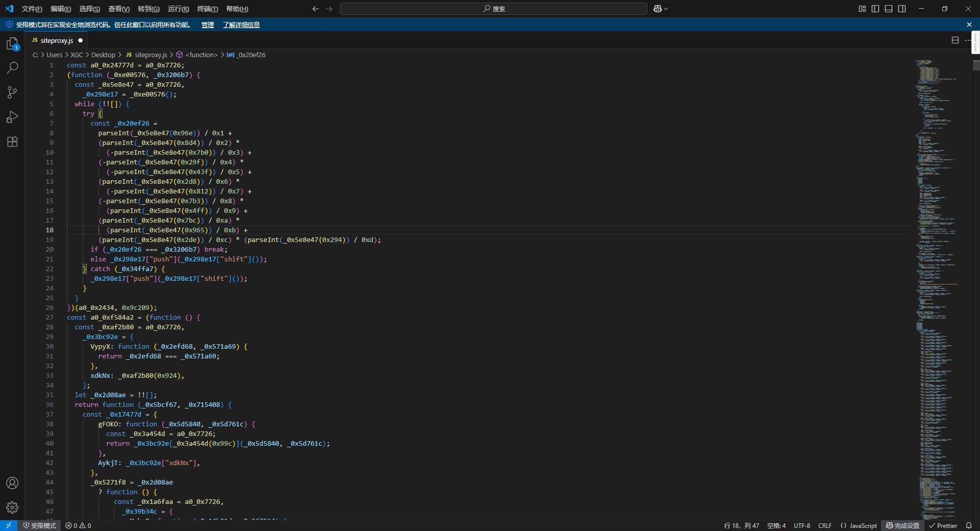Click the Users breadcrumb
The height and width of the screenshot is (531, 980).
55,55
